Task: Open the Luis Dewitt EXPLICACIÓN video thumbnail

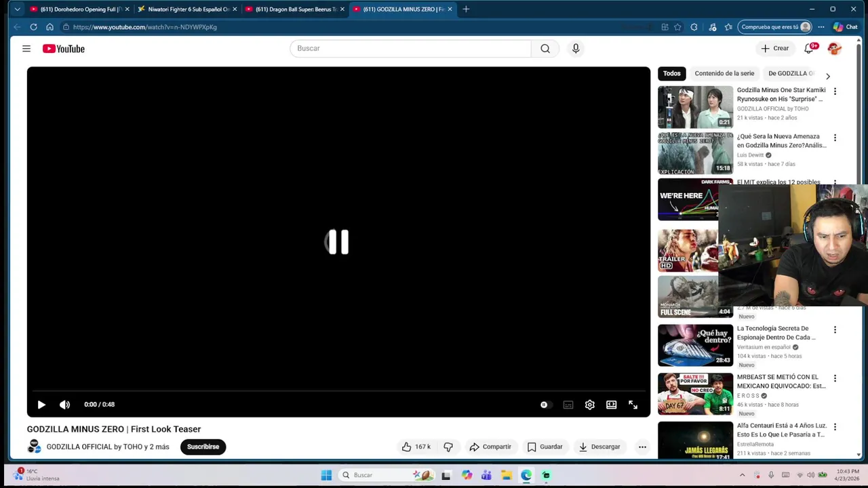Action: (x=695, y=153)
